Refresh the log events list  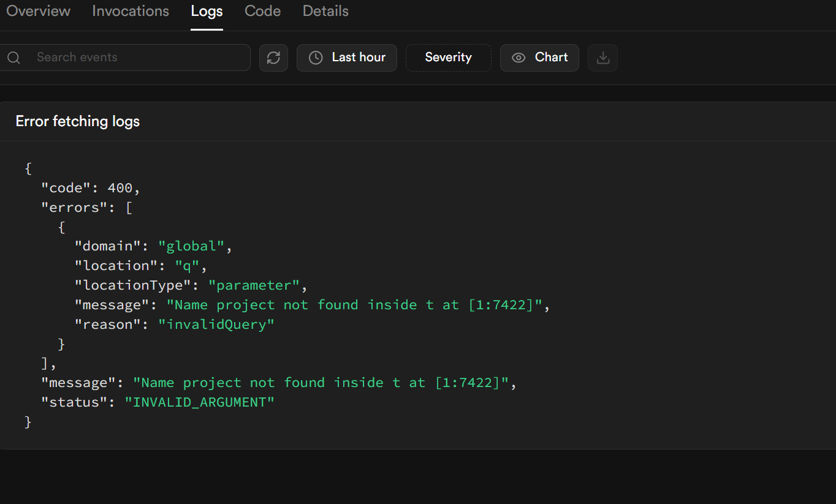[273, 58]
